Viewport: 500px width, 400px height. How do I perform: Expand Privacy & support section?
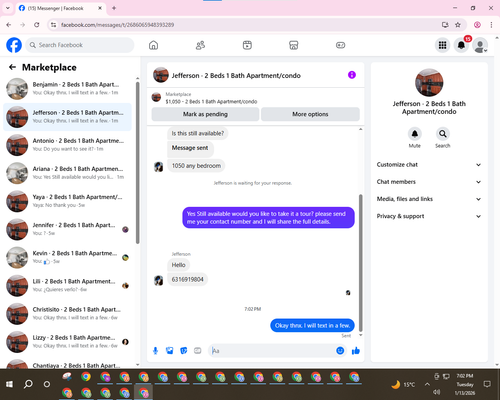coord(429,216)
